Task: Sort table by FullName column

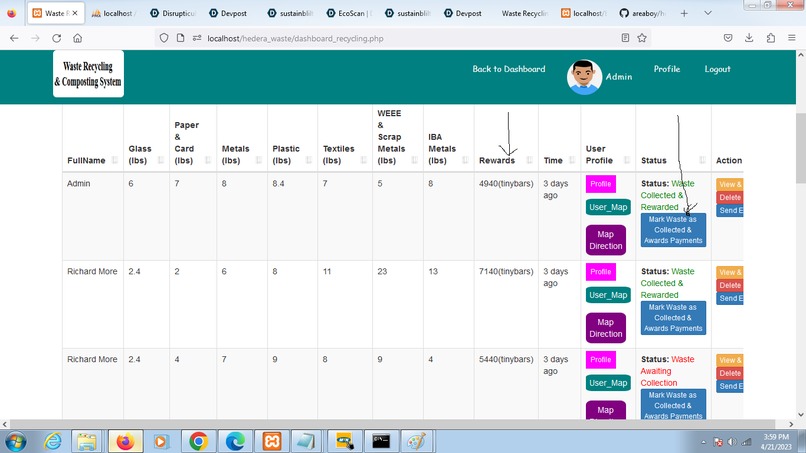Action: pos(93,160)
